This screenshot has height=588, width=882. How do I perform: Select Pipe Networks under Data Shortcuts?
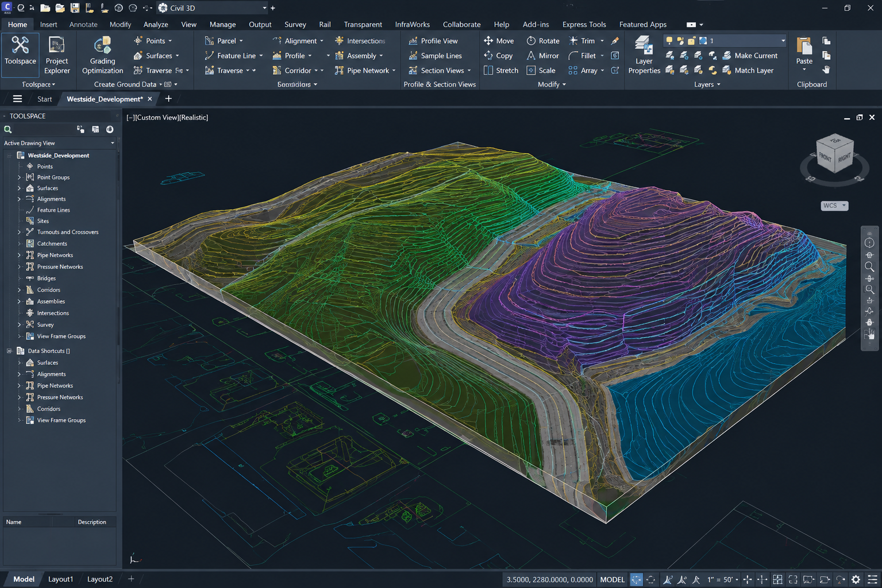click(55, 386)
